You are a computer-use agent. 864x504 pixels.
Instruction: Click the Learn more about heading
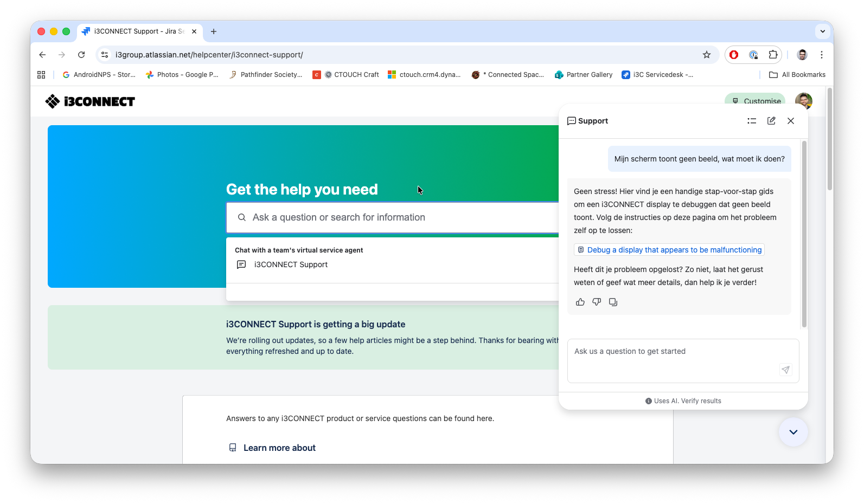[x=279, y=448]
